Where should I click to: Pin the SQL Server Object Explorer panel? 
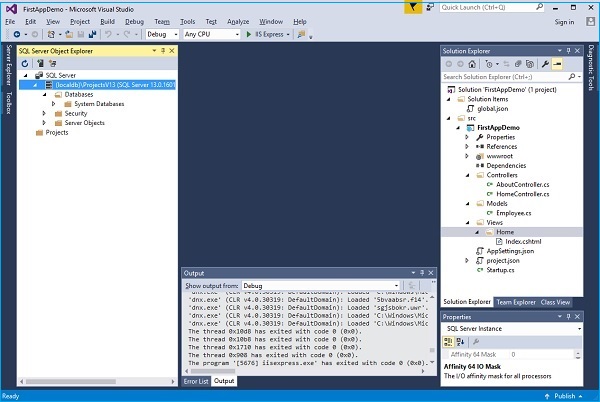(163, 51)
